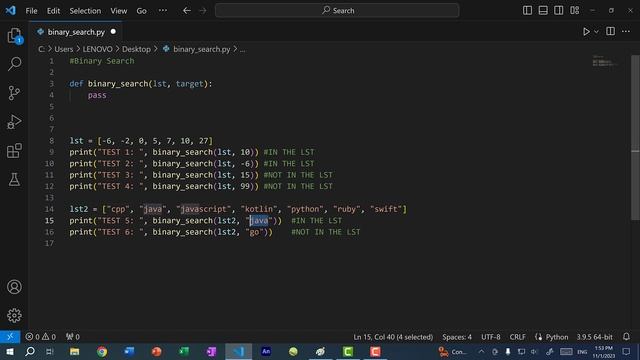Show hidden system tray icons chevron
The height and width of the screenshot is (360, 640).
click(x=481, y=351)
